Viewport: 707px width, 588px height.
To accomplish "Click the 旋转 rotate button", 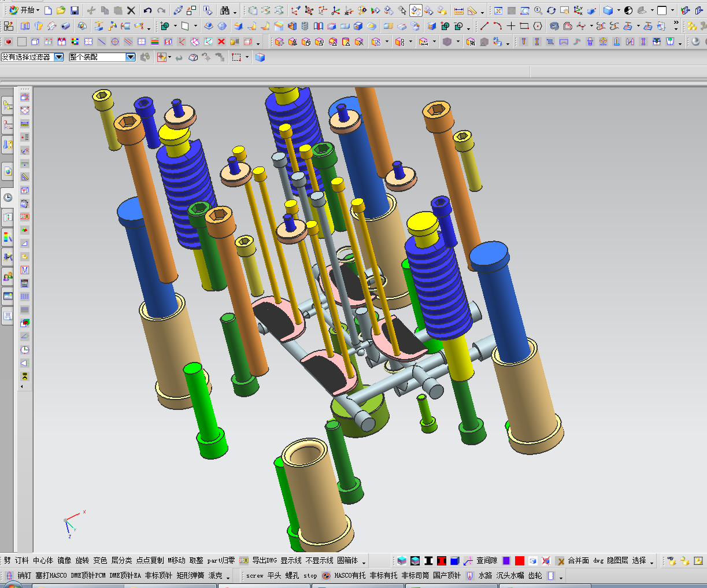I will (x=82, y=560).
